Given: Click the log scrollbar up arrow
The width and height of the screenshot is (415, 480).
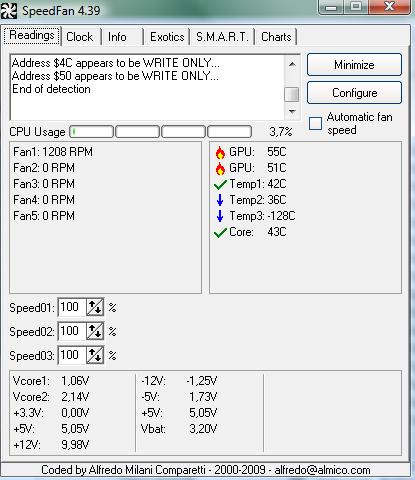Looking at the screenshot, I should (x=292, y=64).
